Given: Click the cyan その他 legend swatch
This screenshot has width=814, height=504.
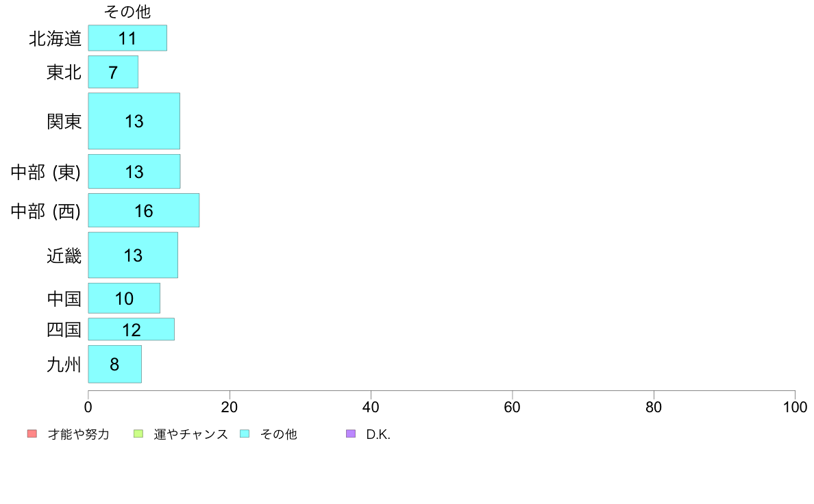Looking at the screenshot, I should coord(245,433).
